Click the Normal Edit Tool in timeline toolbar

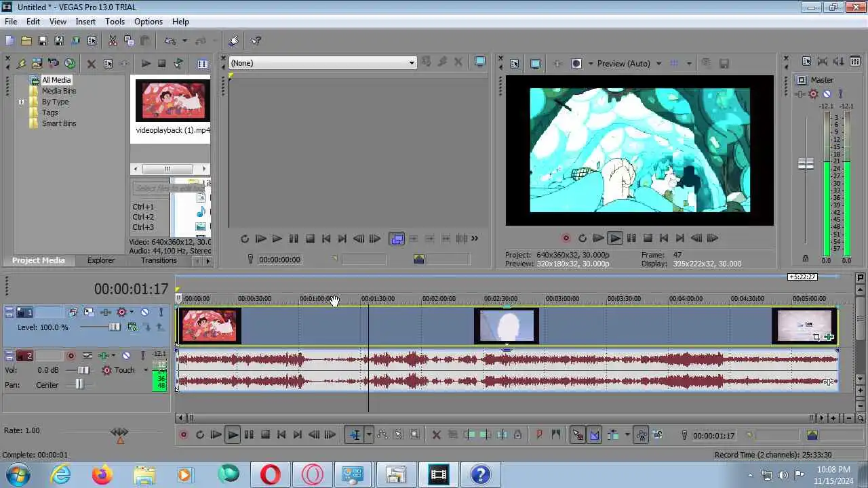[x=355, y=435]
